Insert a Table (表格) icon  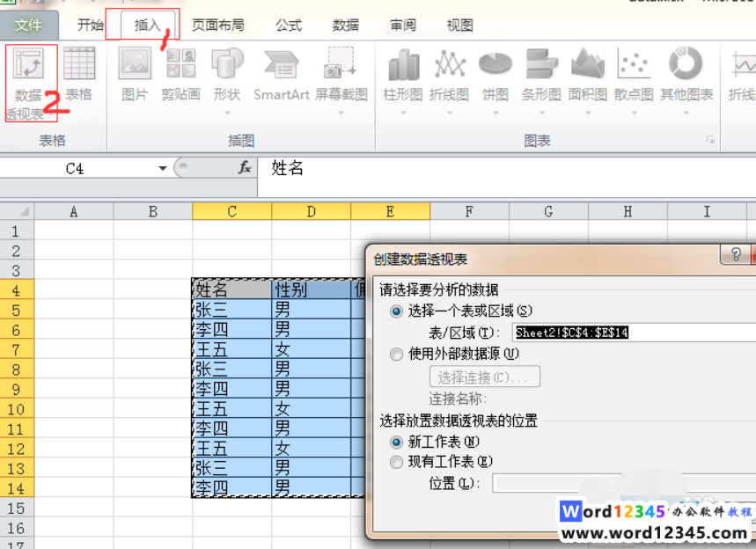(79, 74)
